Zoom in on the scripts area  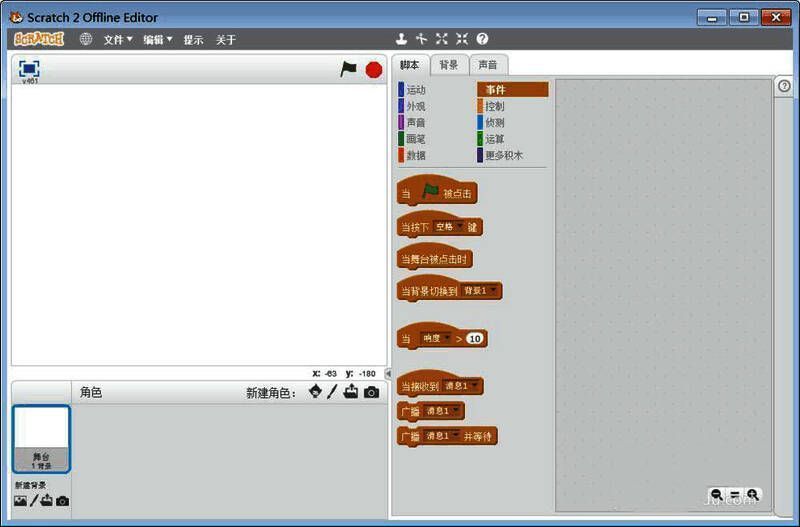coord(752,494)
